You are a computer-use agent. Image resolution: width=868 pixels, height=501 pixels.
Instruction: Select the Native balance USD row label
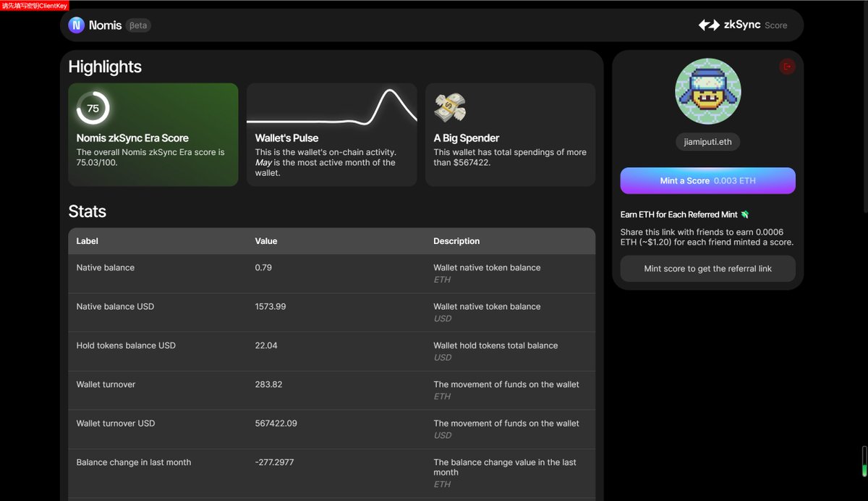116,307
